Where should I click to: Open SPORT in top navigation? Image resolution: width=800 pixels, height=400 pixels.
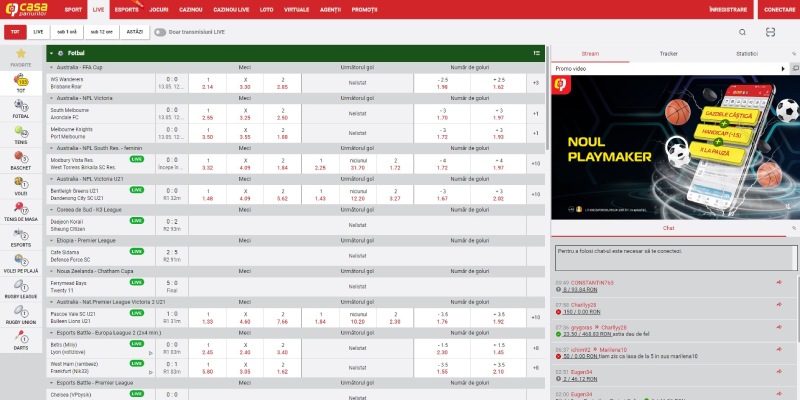(x=73, y=10)
